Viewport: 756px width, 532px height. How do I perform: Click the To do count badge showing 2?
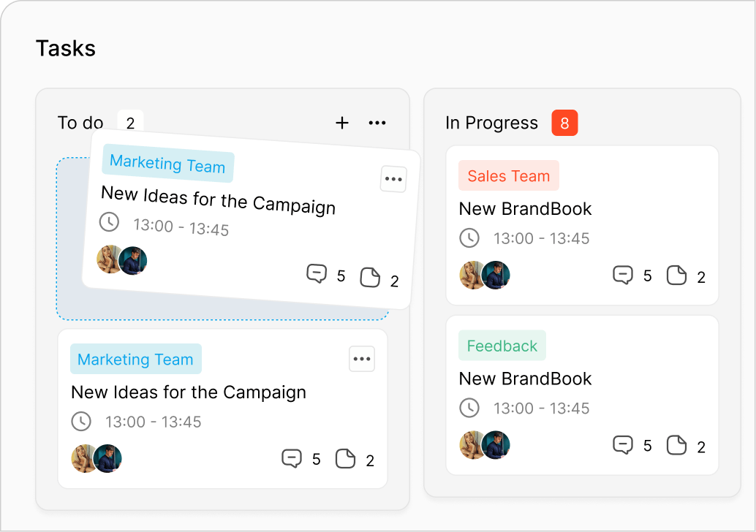(x=130, y=123)
